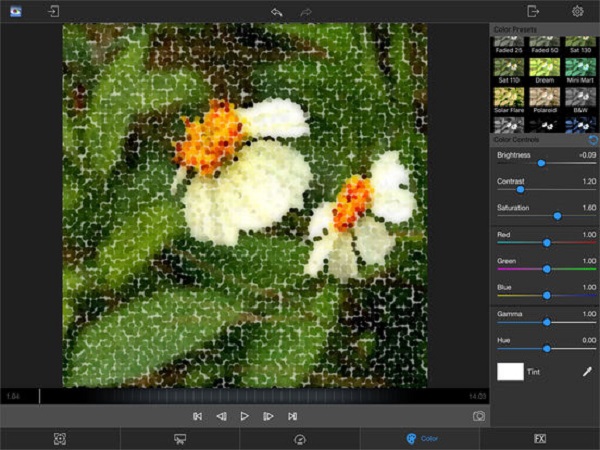Capture a snapshot with the camera icon
Screen dimensions: 600x450
[479, 416]
